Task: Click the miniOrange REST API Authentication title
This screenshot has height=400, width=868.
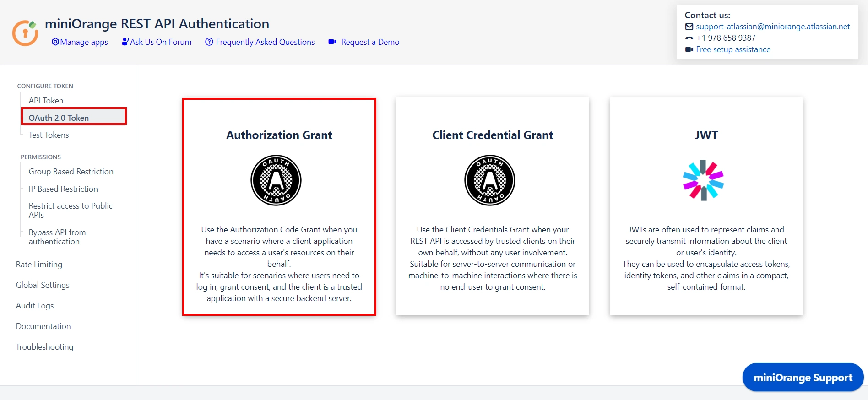Action: click(x=157, y=24)
